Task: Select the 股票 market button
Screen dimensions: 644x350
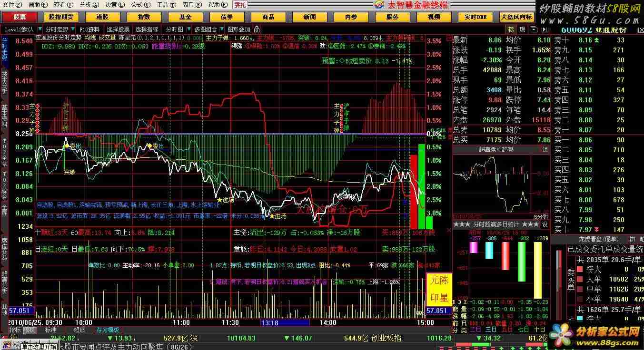Action: [x=20, y=17]
